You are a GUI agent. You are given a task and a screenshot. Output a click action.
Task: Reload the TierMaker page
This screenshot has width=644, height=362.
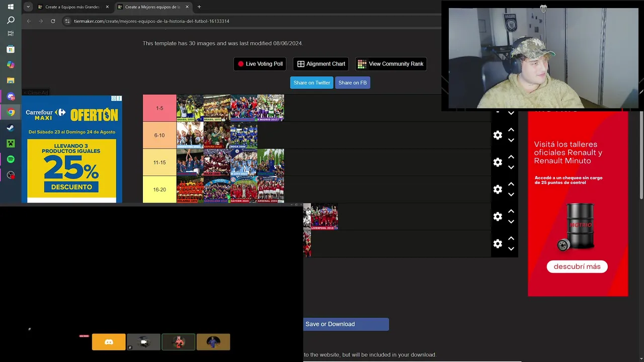(53, 21)
